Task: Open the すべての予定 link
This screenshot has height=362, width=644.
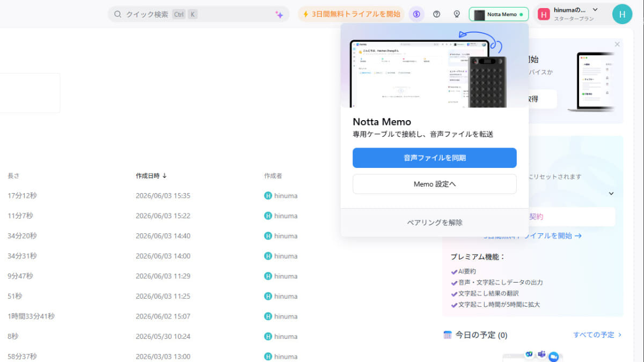Action: (597, 335)
